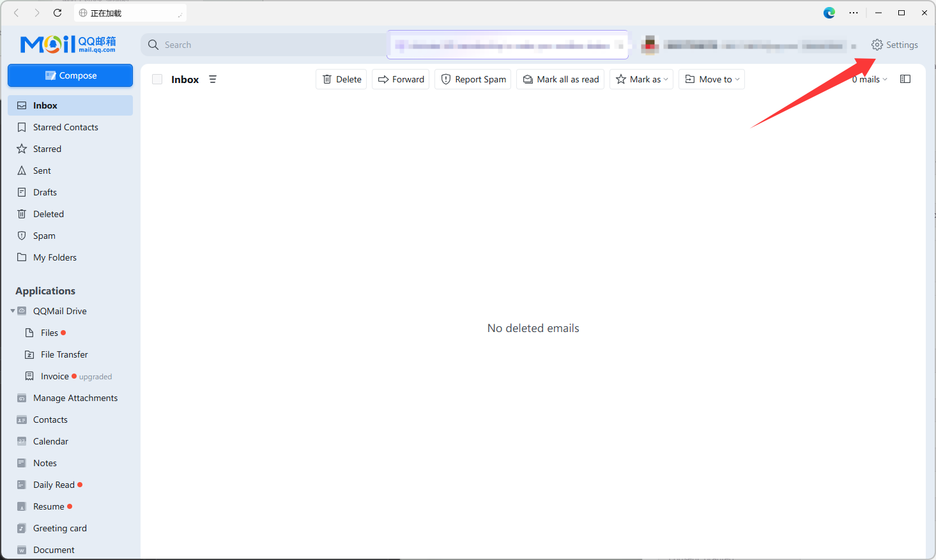
Task: Collapse the QQMail Drive tree arrow
Action: pyautogui.click(x=13, y=311)
